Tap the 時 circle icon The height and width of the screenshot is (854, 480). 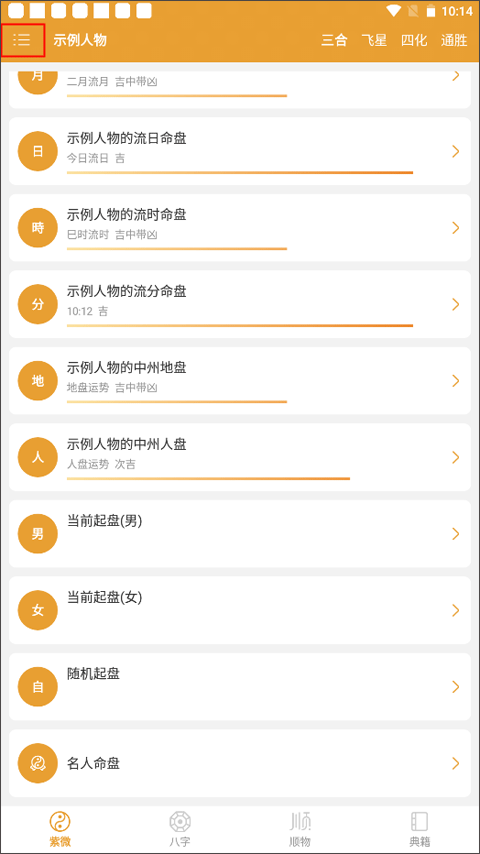point(38,228)
